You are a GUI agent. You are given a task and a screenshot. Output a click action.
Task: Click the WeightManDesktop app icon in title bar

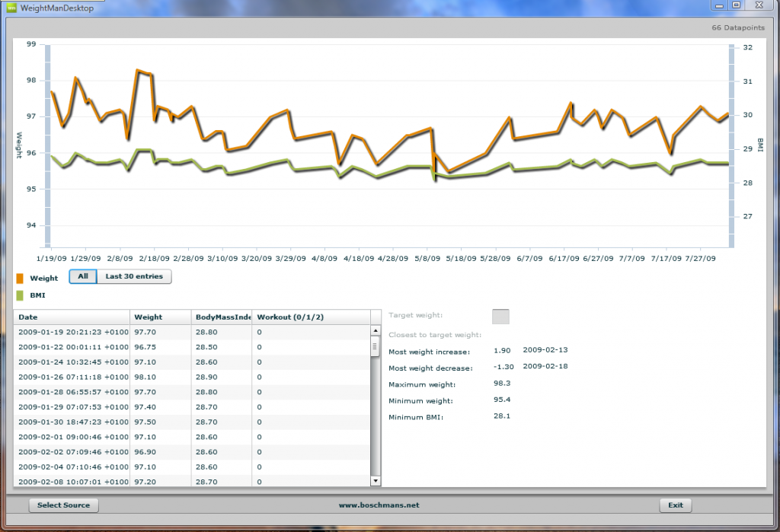(11, 8)
